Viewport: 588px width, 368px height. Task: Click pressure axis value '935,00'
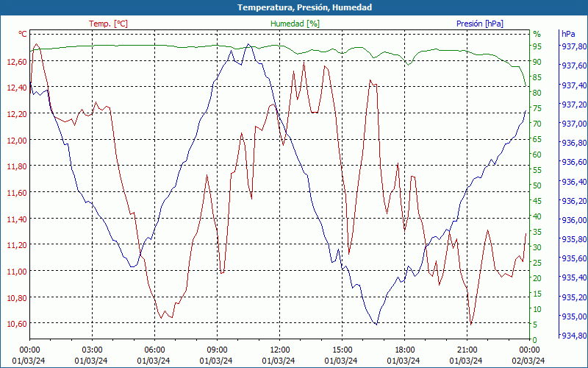573,316
